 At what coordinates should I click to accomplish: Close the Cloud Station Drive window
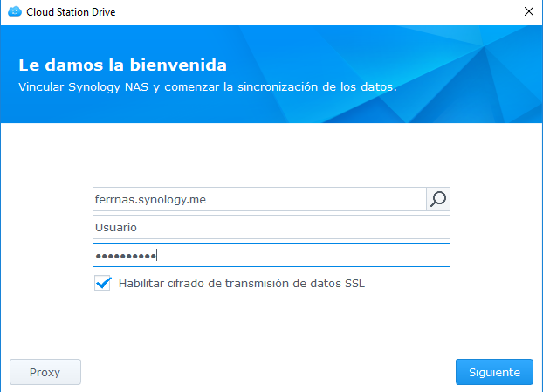pyautogui.click(x=529, y=11)
